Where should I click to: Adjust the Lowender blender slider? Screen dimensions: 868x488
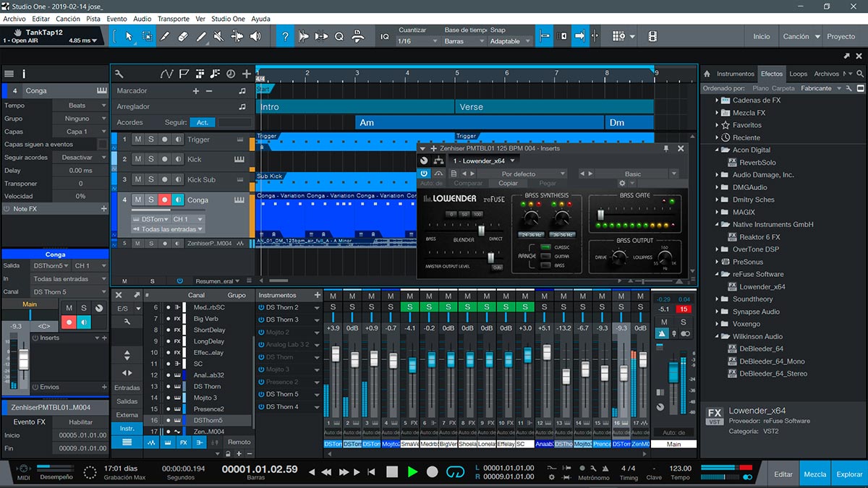pyautogui.click(x=481, y=229)
